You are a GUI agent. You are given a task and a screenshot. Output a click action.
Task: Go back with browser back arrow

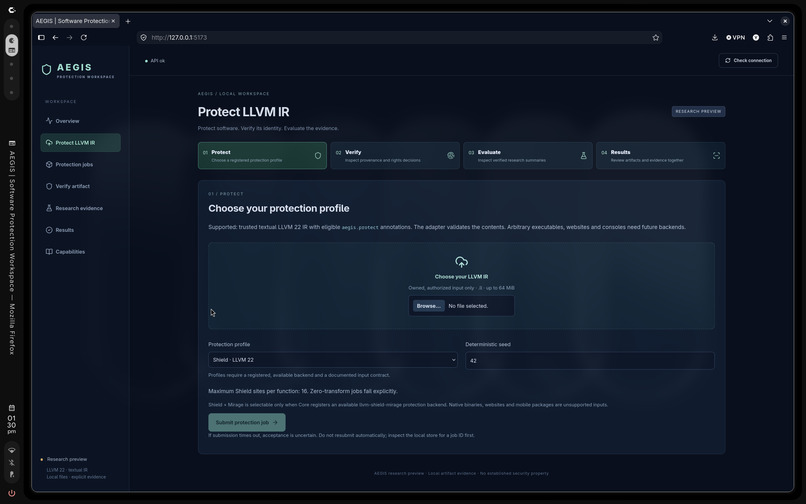tap(55, 38)
